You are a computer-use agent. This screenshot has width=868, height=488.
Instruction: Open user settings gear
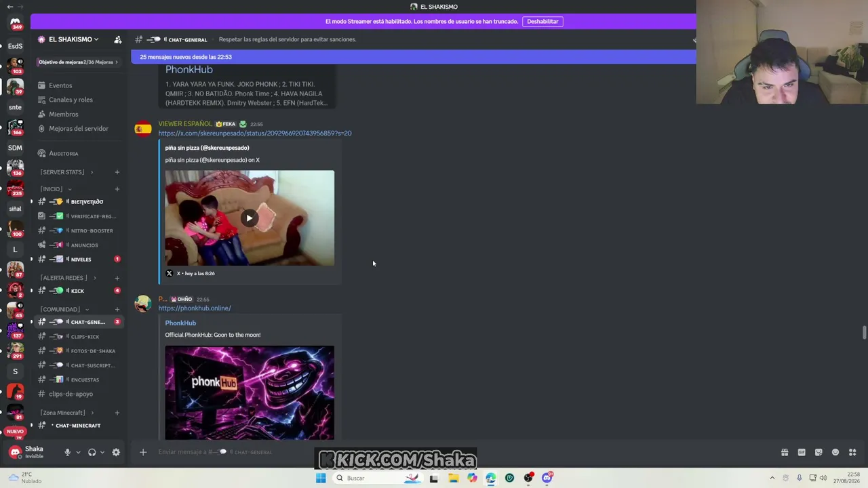click(x=116, y=452)
